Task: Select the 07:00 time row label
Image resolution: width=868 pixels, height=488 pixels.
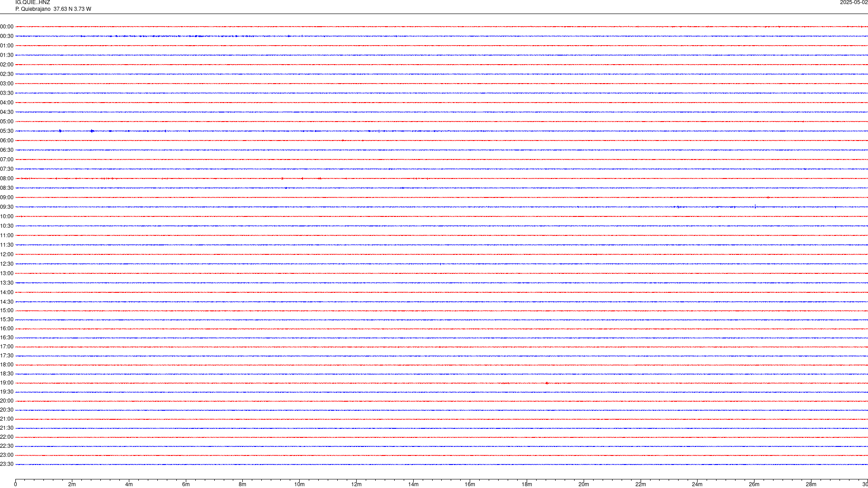Action: pos(7,160)
